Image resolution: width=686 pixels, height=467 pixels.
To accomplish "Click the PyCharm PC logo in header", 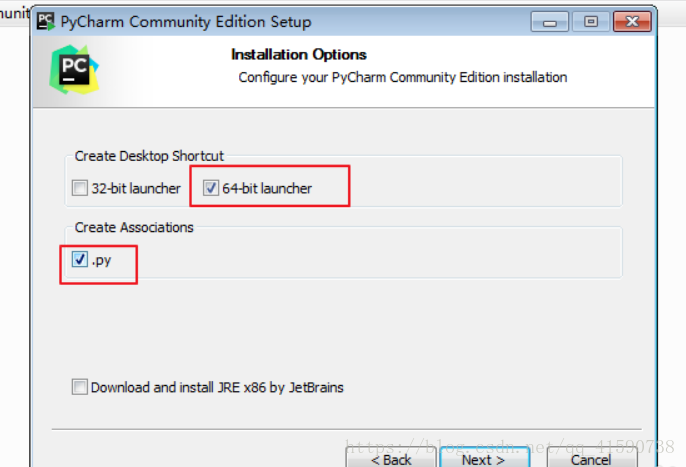I will 74,70.
